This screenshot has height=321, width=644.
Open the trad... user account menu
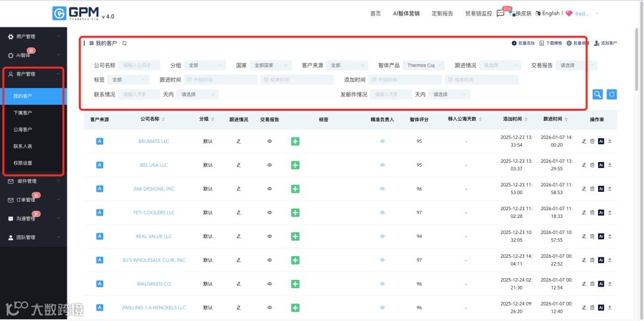583,14
